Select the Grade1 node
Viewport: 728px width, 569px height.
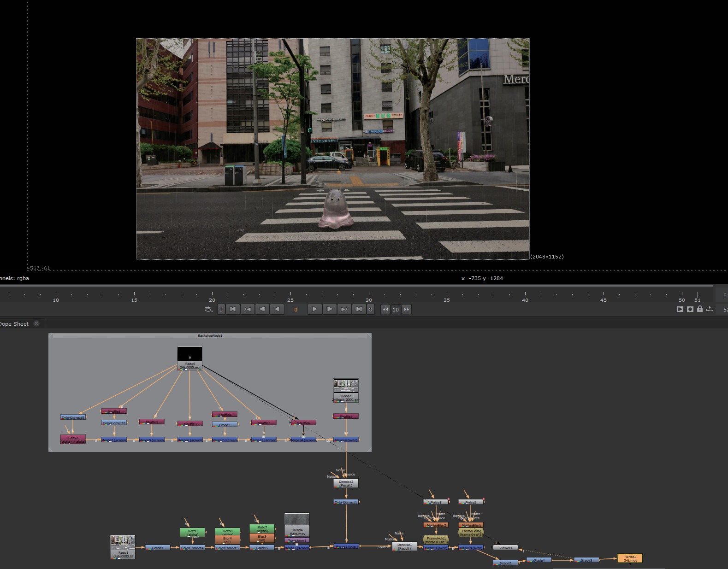pos(158,548)
